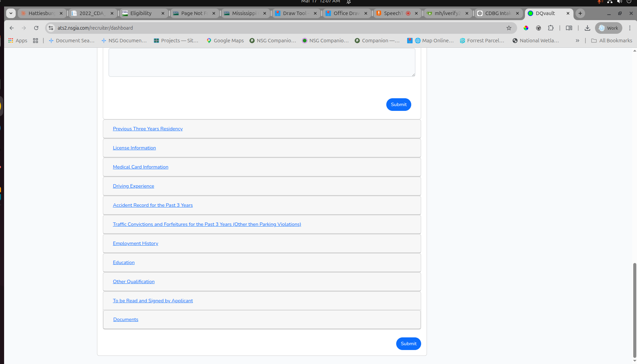Open a new browser tab
The height and width of the screenshot is (364, 637).
pyautogui.click(x=580, y=13)
